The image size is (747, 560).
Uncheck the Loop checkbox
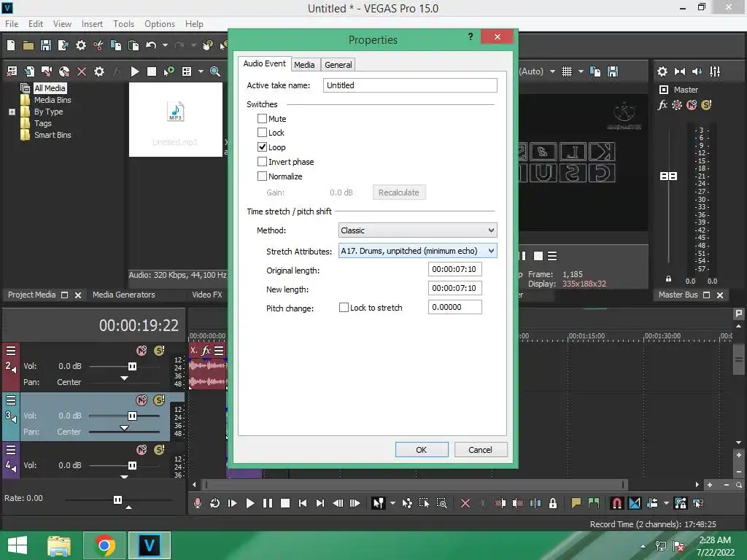pyautogui.click(x=262, y=147)
